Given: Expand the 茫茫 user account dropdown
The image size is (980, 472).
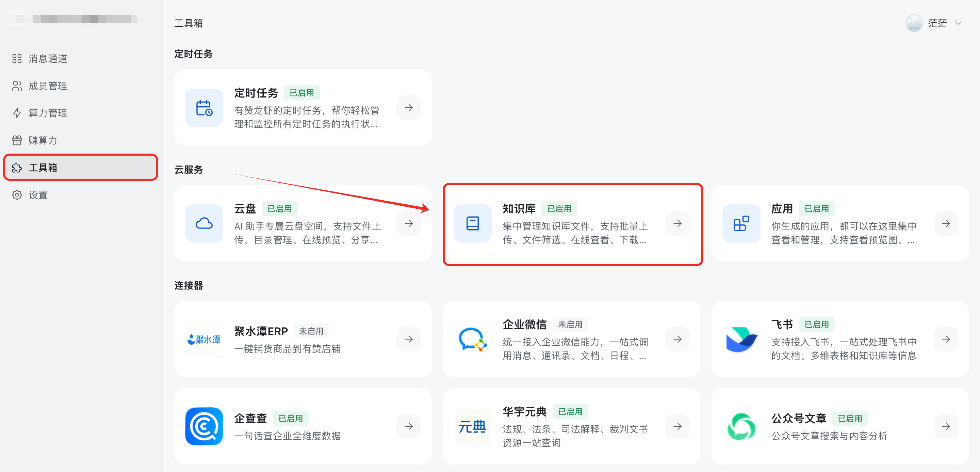Looking at the screenshot, I should (x=958, y=23).
